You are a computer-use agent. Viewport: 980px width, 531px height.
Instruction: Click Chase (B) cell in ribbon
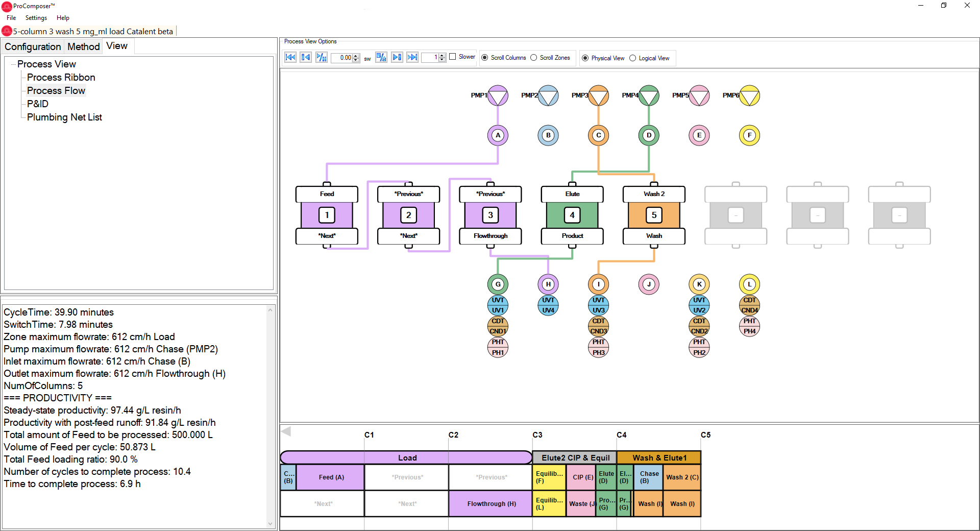click(x=649, y=477)
